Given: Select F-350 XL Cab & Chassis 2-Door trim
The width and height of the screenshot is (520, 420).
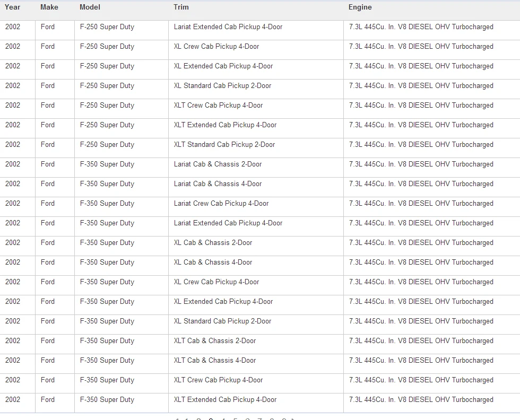Looking at the screenshot, I should [213, 242].
